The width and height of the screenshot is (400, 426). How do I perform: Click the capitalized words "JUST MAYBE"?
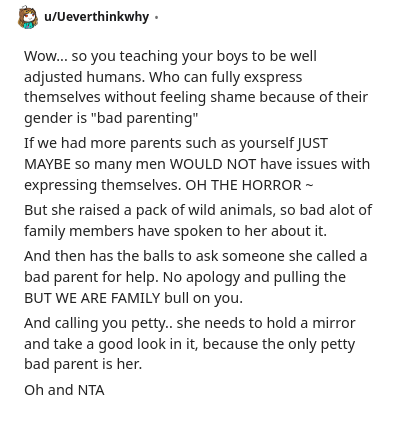(176, 153)
